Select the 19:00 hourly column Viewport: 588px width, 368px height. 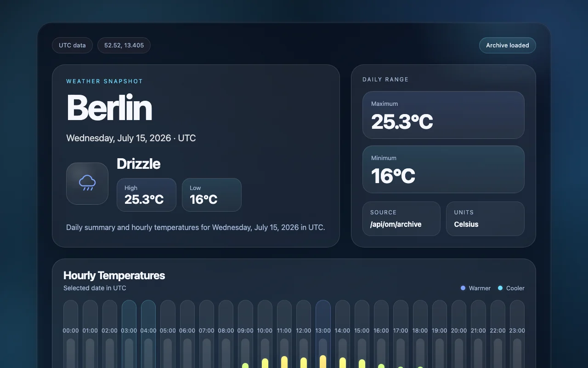click(x=440, y=334)
